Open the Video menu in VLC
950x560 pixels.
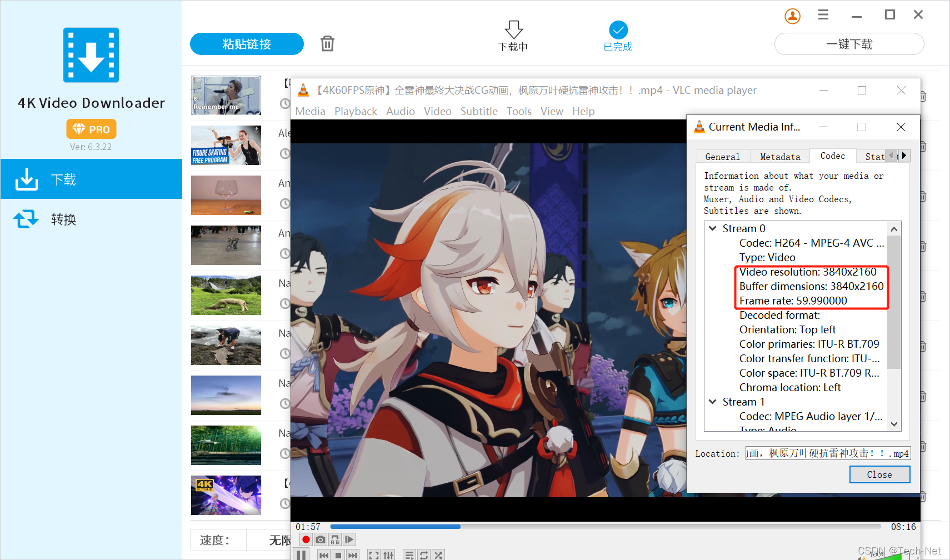click(x=437, y=111)
